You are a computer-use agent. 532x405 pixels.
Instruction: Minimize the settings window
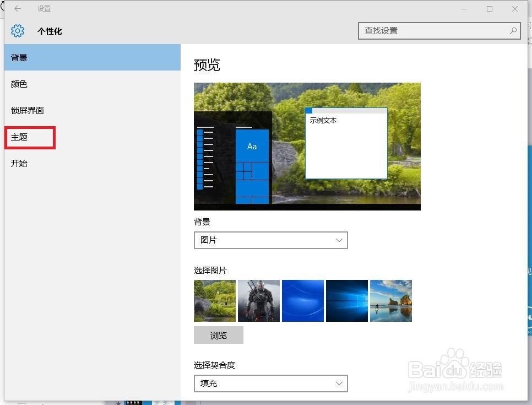[x=464, y=9]
